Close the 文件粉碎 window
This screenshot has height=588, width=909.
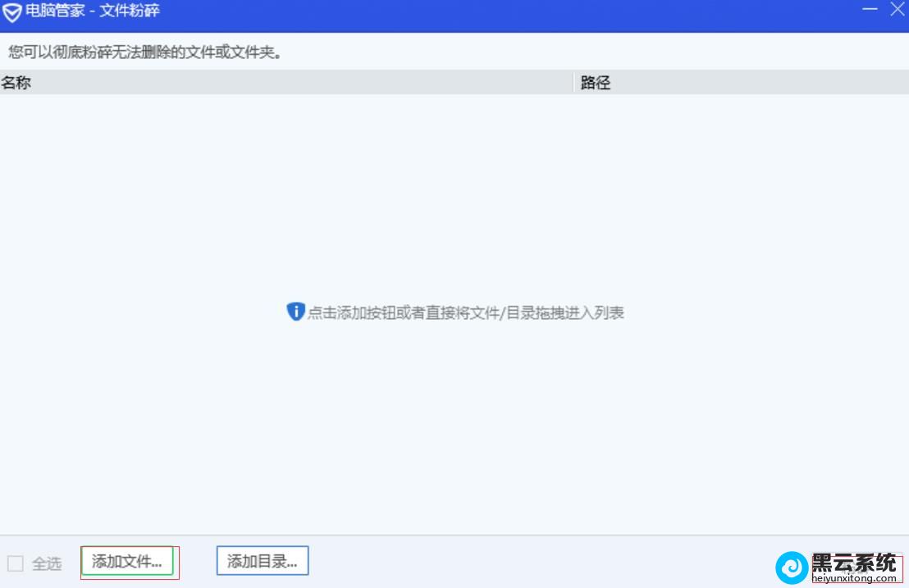click(897, 10)
